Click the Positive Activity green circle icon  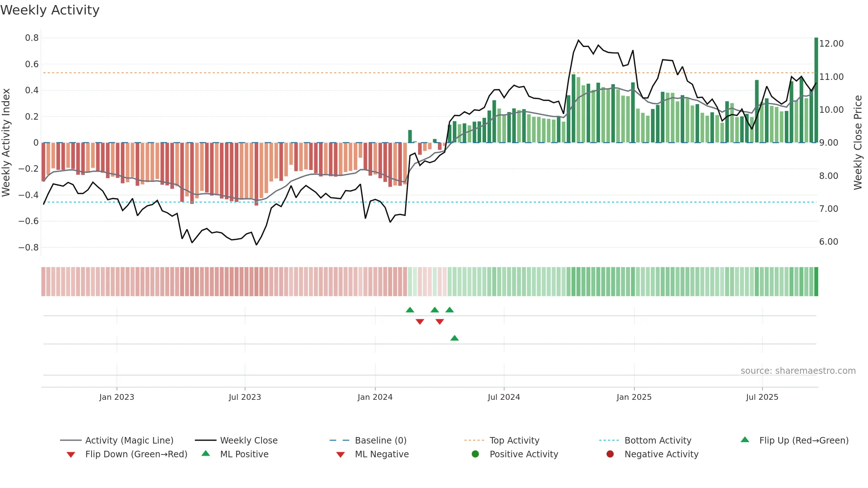[x=475, y=454]
